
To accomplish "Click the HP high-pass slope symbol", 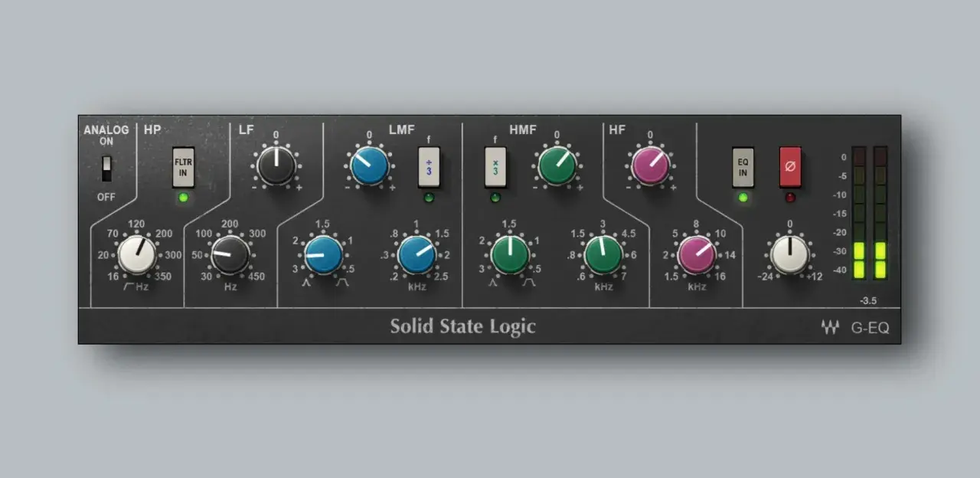I will tap(129, 286).
